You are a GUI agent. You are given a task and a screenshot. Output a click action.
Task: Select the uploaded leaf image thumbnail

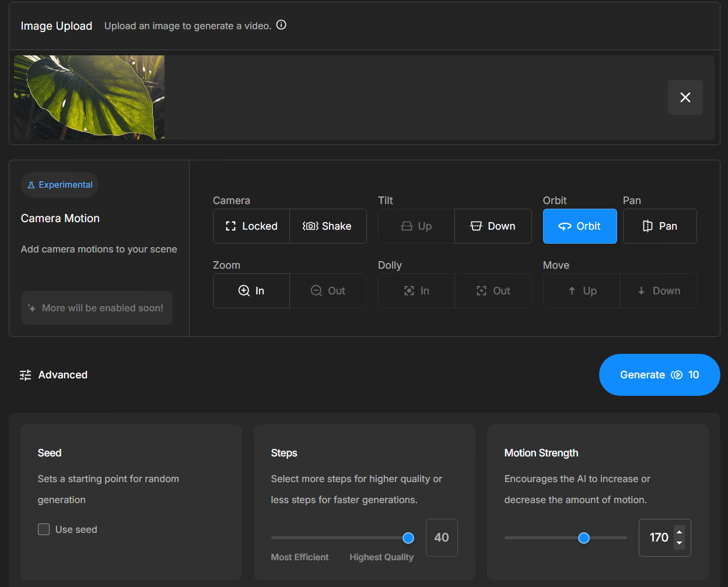tap(89, 97)
